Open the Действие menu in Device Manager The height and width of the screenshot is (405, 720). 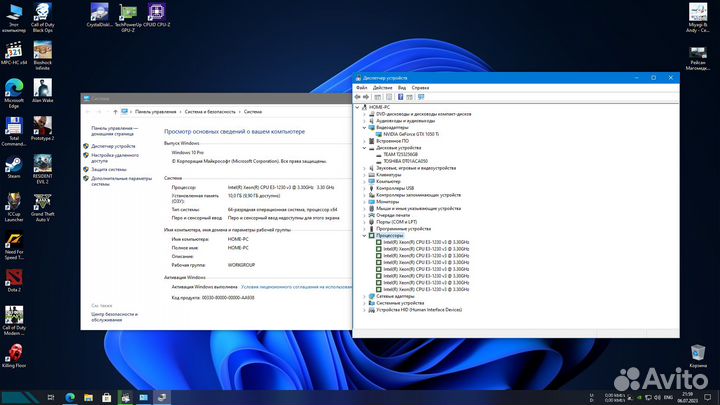tap(382, 87)
